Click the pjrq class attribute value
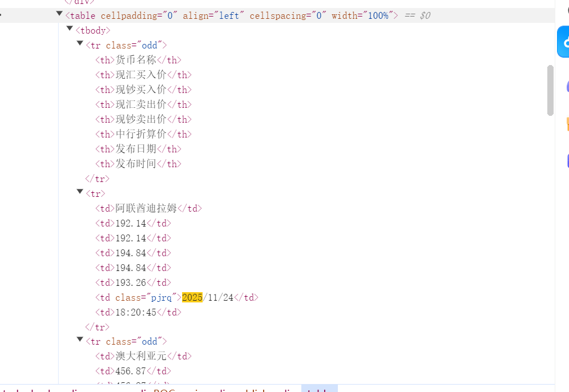 coord(161,298)
